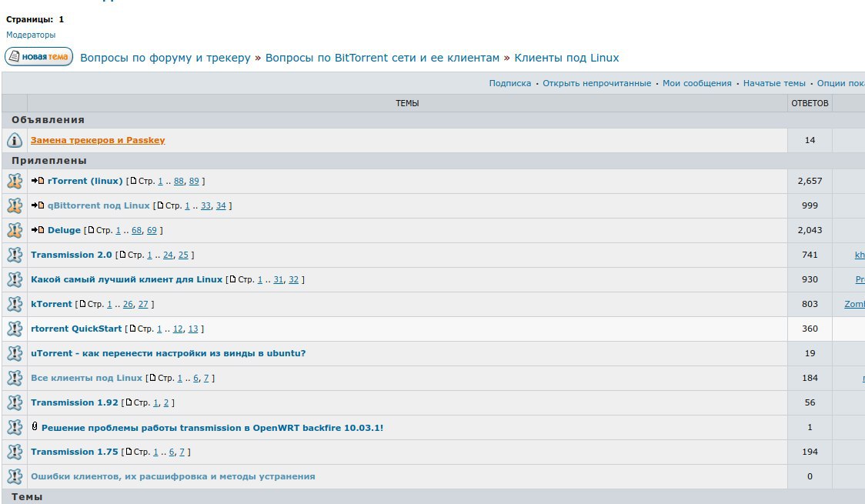This screenshot has width=865, height=504.
Task: Click the Новая тема button
Action: (x=38, y=57)
